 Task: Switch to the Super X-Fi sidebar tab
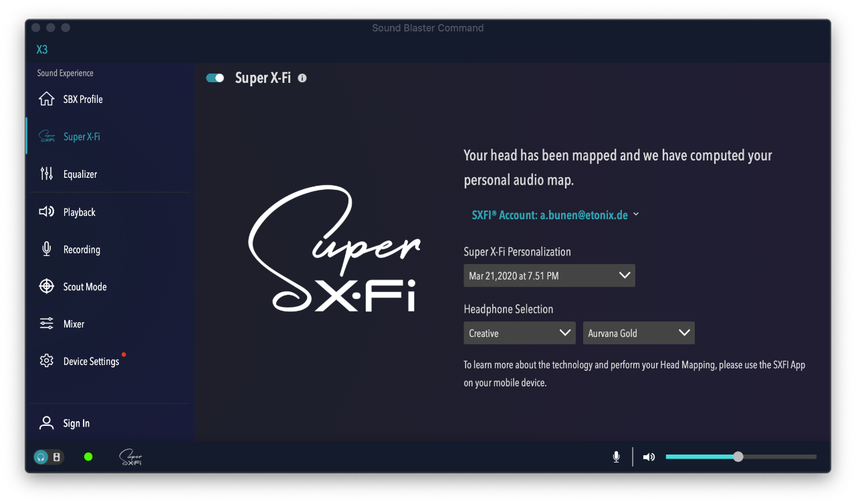[x=82, y=136]
